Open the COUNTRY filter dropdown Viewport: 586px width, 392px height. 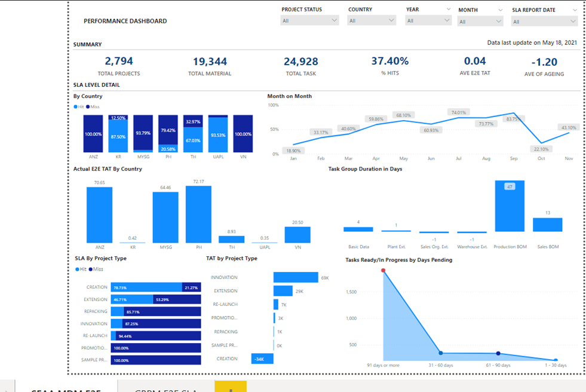(372, 20)
